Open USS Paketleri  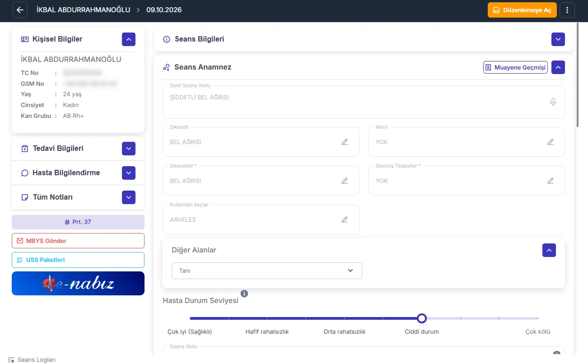[78, 260]
